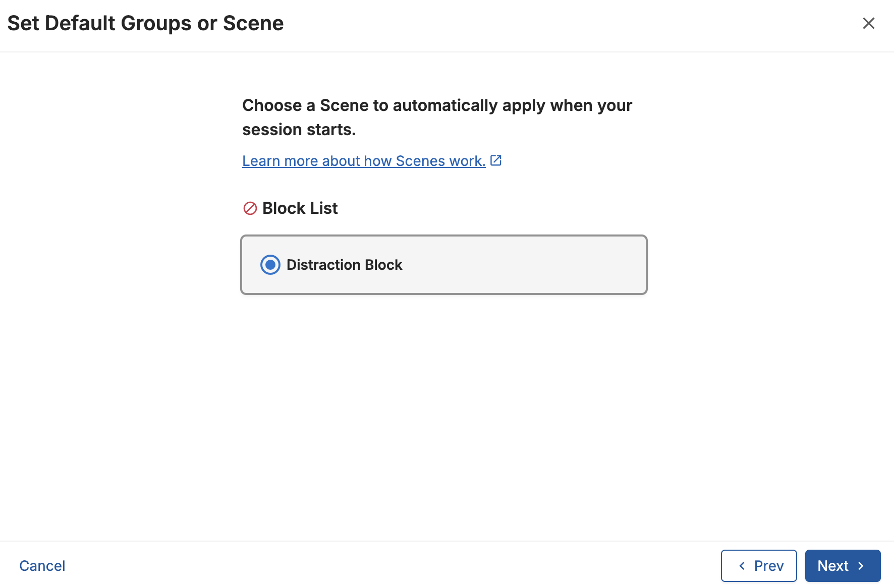Click the left chevron in Prev button
The image size is (894, 588).
tap(742, 566)
